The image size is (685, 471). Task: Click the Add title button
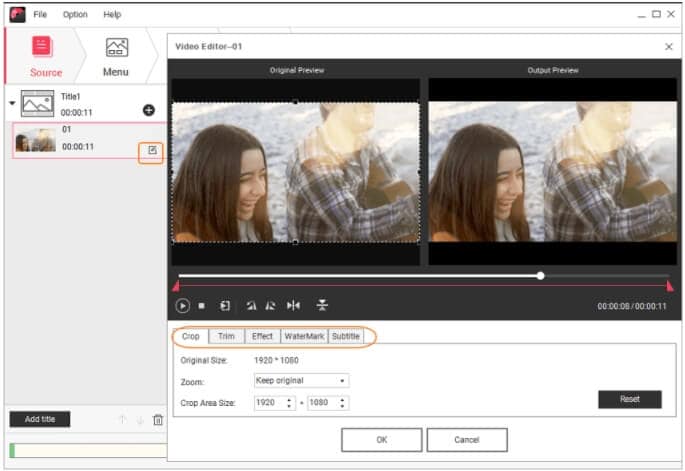(x=40, y=419)
